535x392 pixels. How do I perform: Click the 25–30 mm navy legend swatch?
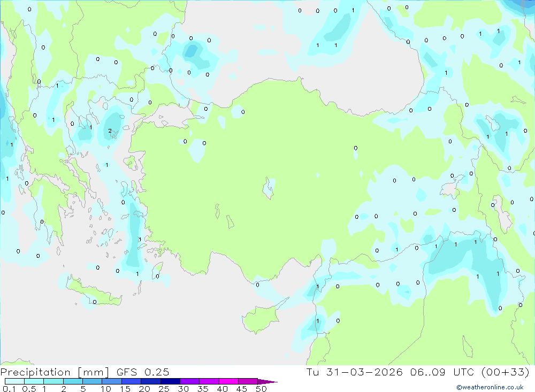(x=170, y=381)
